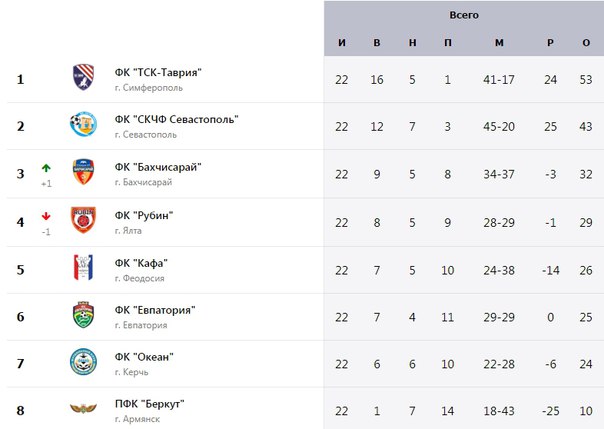
Task: Click the Bakhchisaray club crest
Action: coord(84,172)
